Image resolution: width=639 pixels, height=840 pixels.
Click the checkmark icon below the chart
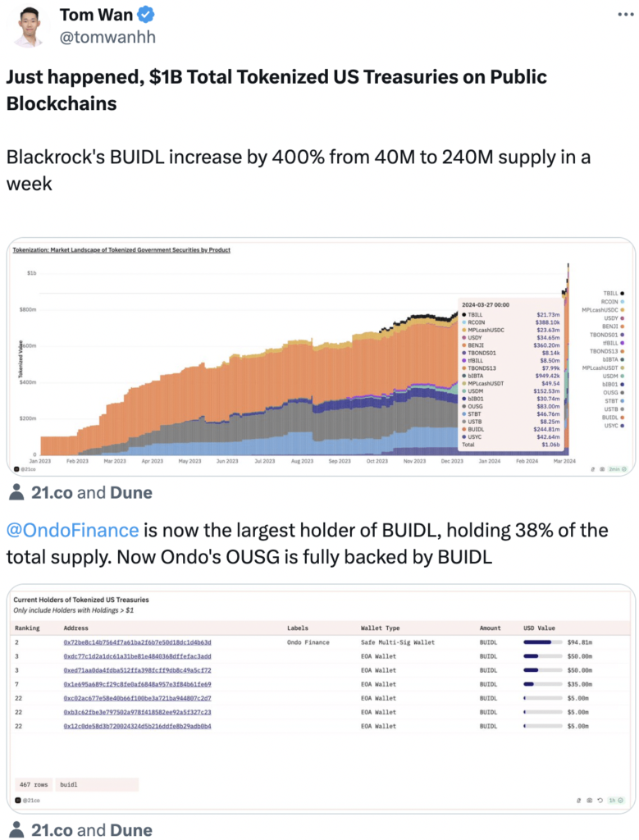624,469
